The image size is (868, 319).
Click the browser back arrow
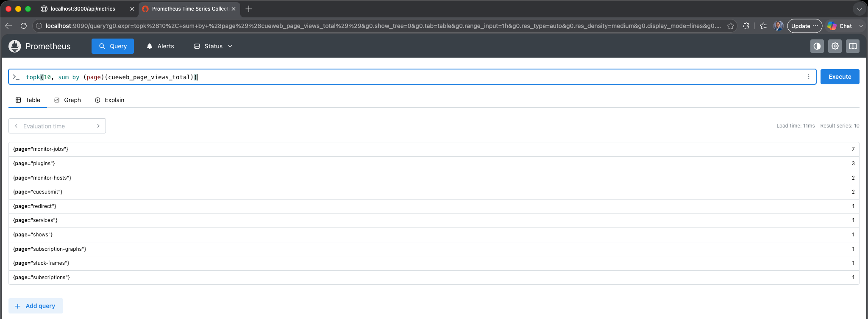point(8,26)
